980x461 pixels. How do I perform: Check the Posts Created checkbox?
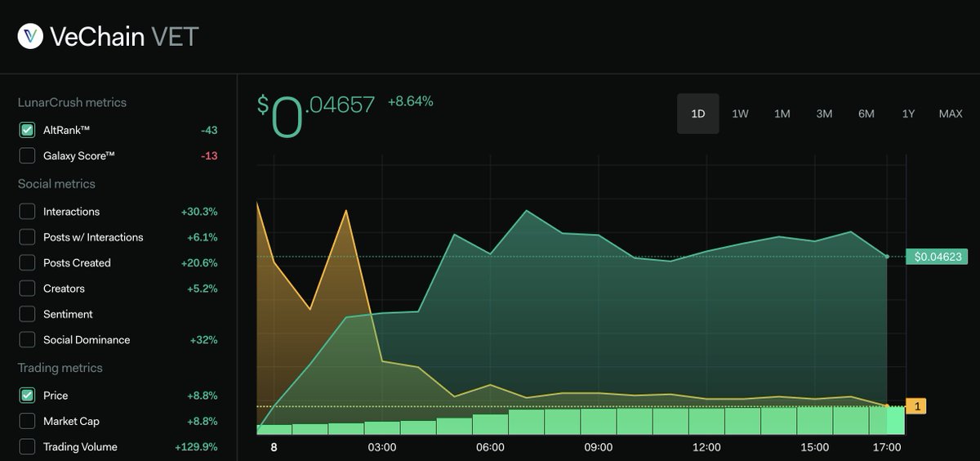click(x=28, y=263)
